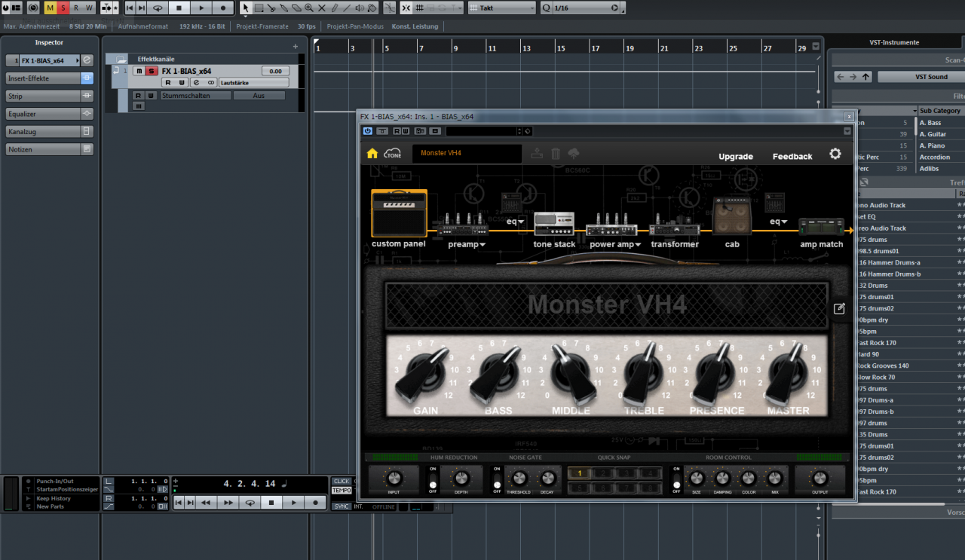The width and height of the screenshot is (965, 560).
Task: Toggle yellow M mute in top toolbar
Action: tap(51, 8)
